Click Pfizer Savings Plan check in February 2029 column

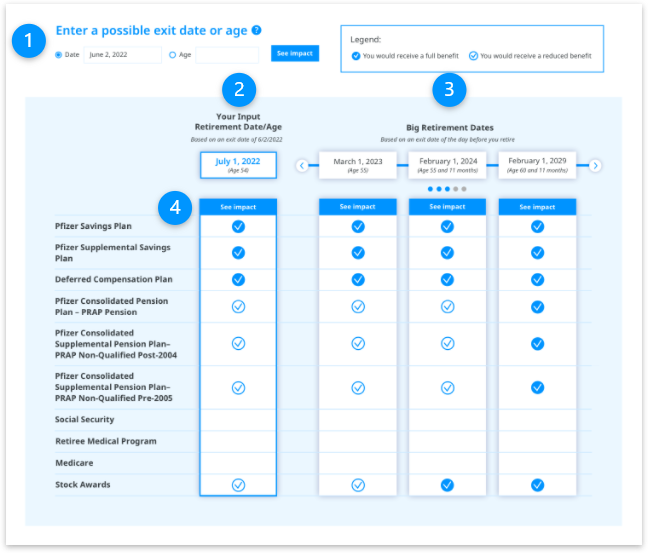tap(537, 226)
